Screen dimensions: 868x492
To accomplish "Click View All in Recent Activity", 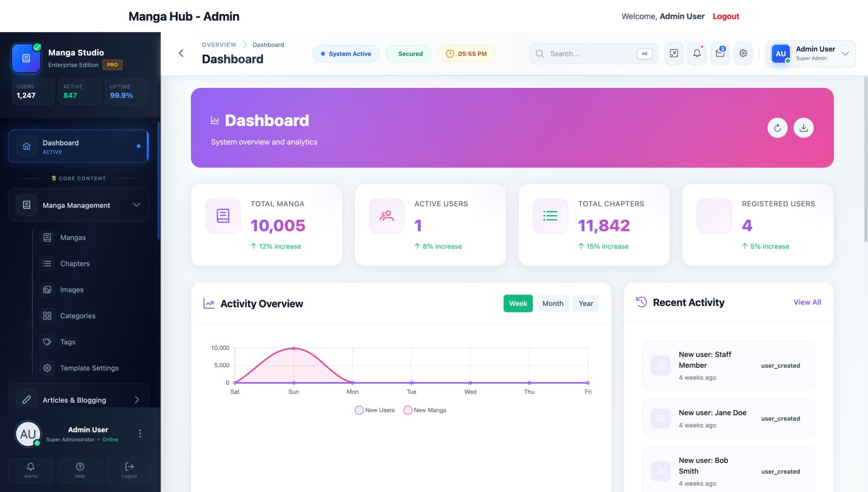I will [x=807, y=302].
